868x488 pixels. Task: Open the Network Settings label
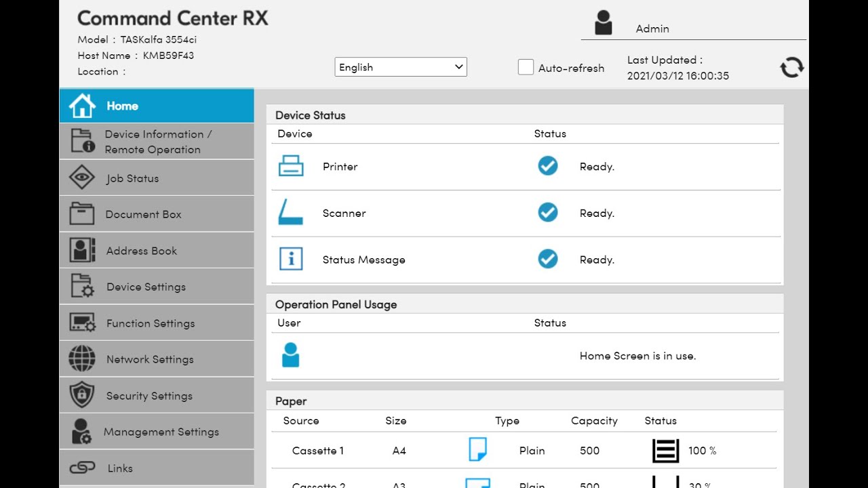[150, 359]
